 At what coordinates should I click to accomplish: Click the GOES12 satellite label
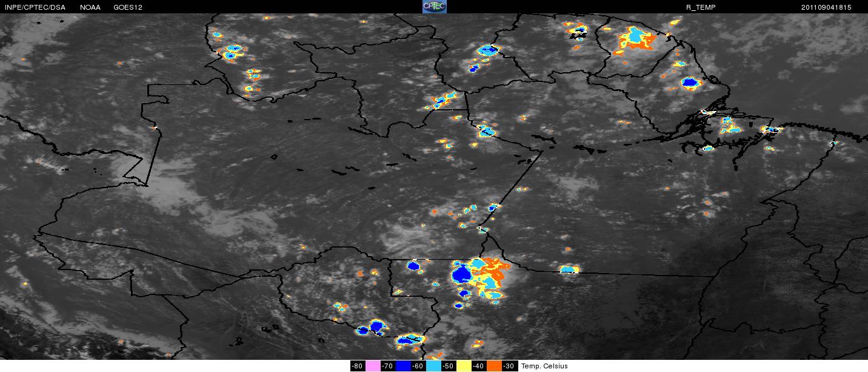click(128, 7)
